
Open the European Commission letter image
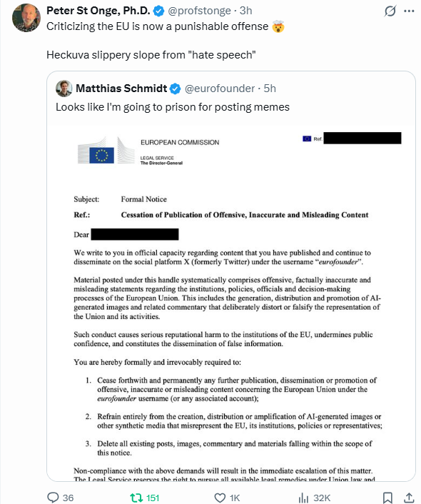pos(231,302)
